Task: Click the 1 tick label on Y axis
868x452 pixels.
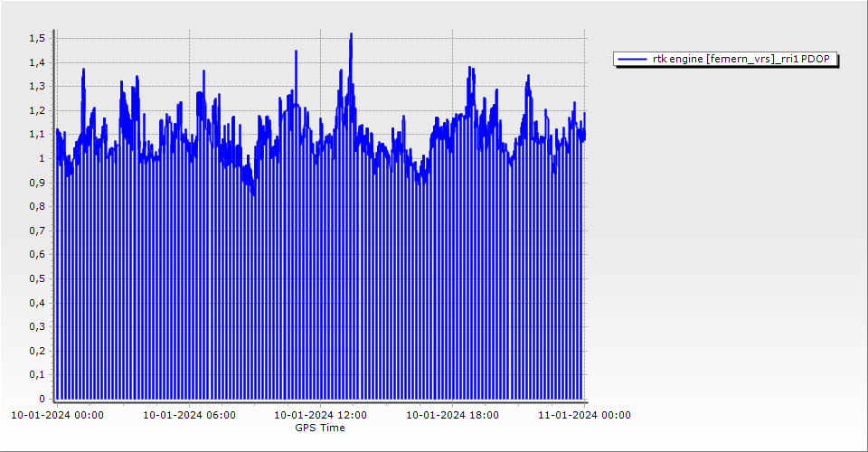Action: coord(41,158)
